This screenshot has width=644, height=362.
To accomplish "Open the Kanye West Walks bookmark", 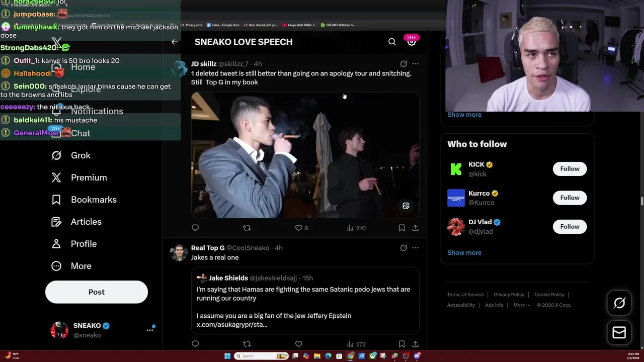I will (299, 25).
